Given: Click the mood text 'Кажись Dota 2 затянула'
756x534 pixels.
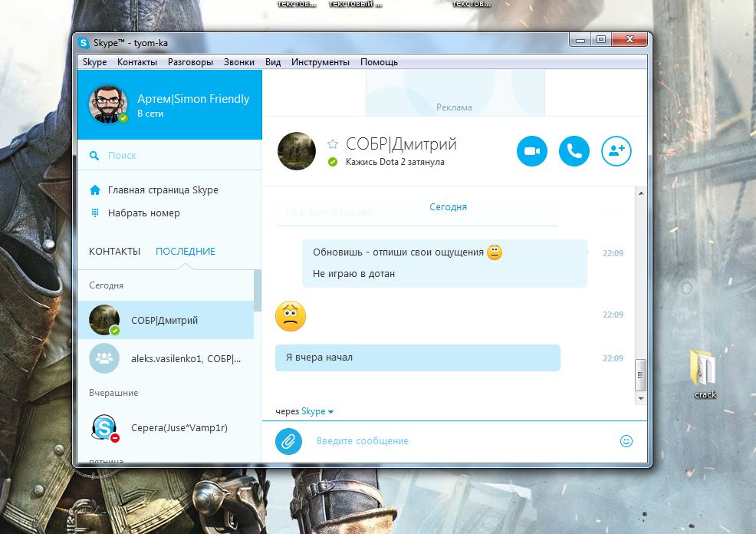Looking at the screenshot, I should (x=395, y=162).
